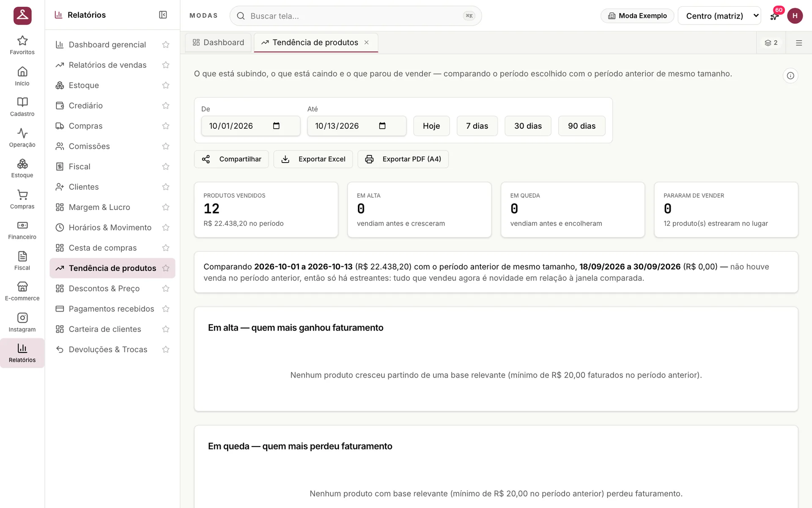Go to Início in the left rail
Viewport: 812px width, 508px height.
[x=22, y=76]
